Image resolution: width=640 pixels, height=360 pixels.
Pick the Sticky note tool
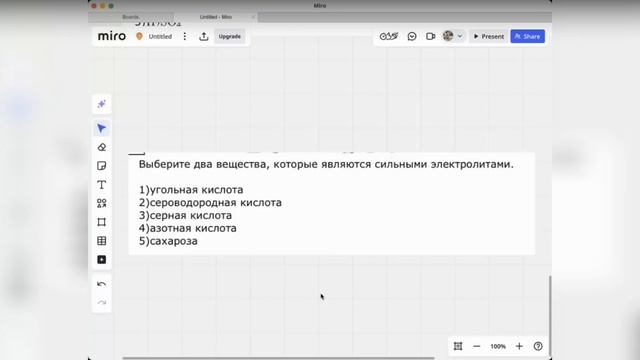[102, 166]
